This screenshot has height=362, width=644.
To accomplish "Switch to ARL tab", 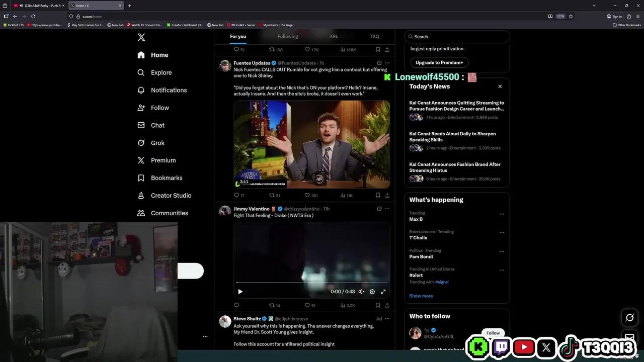I will pyautogui.click(x=334, y=36).
